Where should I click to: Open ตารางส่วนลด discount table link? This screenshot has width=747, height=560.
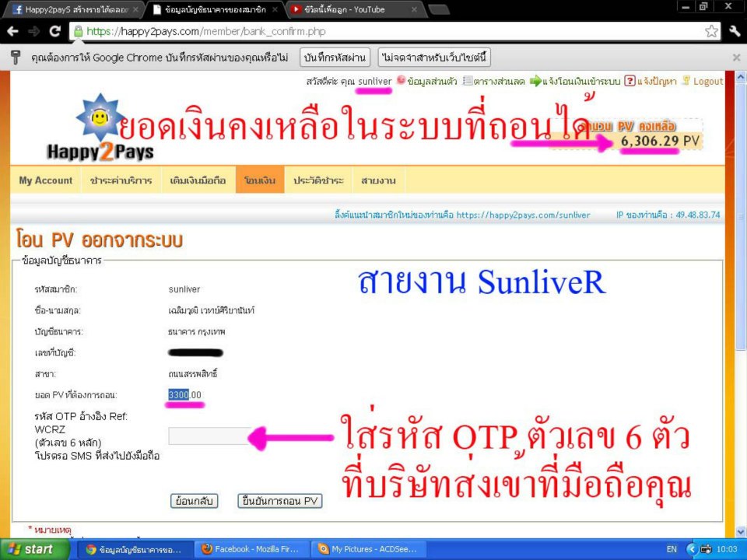(495, 81)
